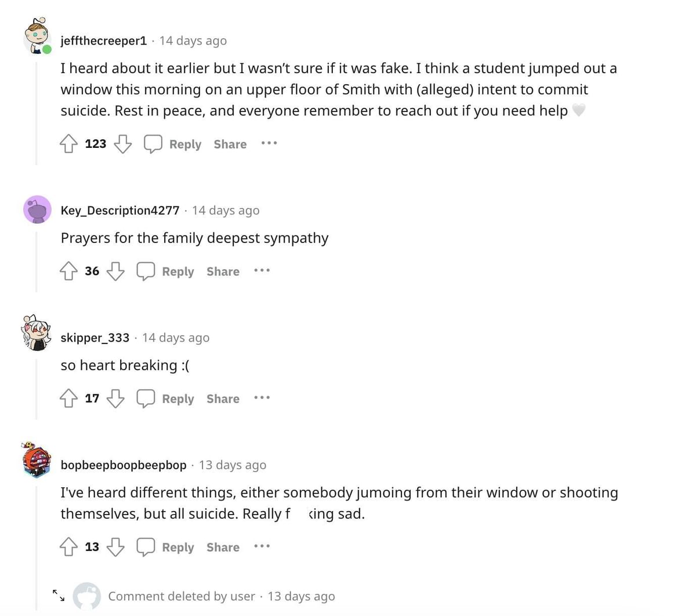The width and height of the screenshot is (696, 616).
Task: Click skipper_333's avatar image
Action: click(37, 333)
